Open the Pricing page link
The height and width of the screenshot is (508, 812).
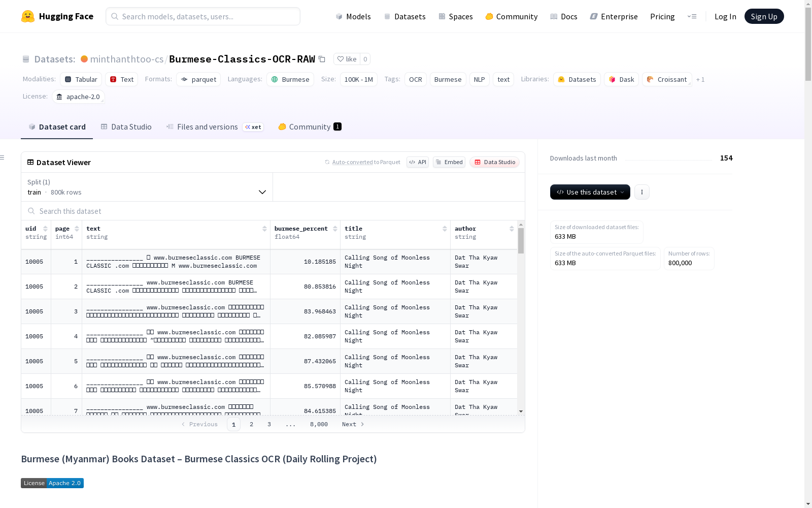click(662, 16)
